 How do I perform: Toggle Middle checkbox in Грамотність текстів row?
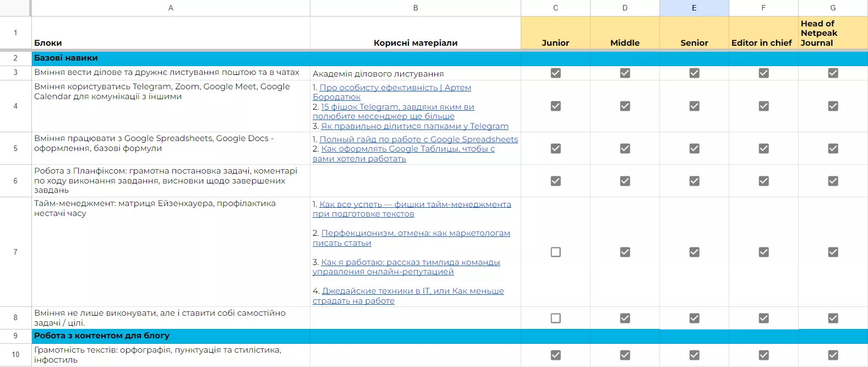(x=625, y=355)
